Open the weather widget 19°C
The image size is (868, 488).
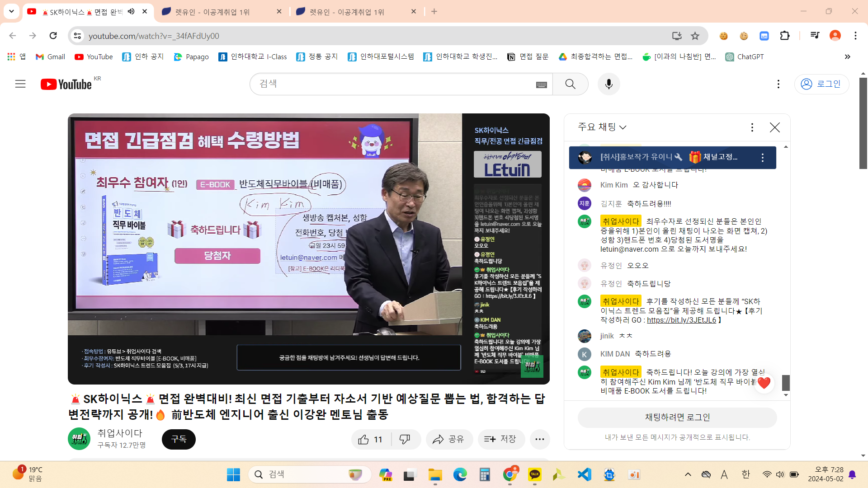tap(28, 474)
